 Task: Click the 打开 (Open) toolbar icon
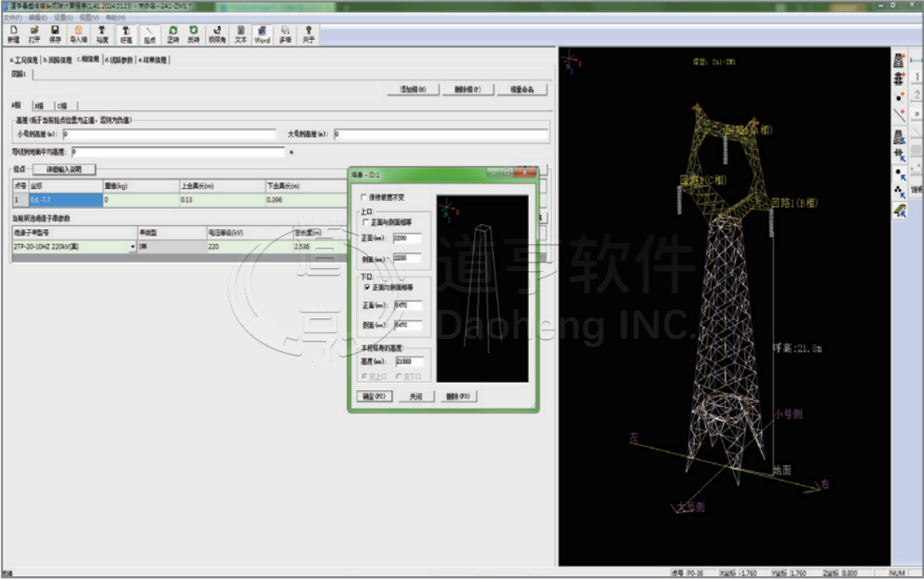[34, 34]
